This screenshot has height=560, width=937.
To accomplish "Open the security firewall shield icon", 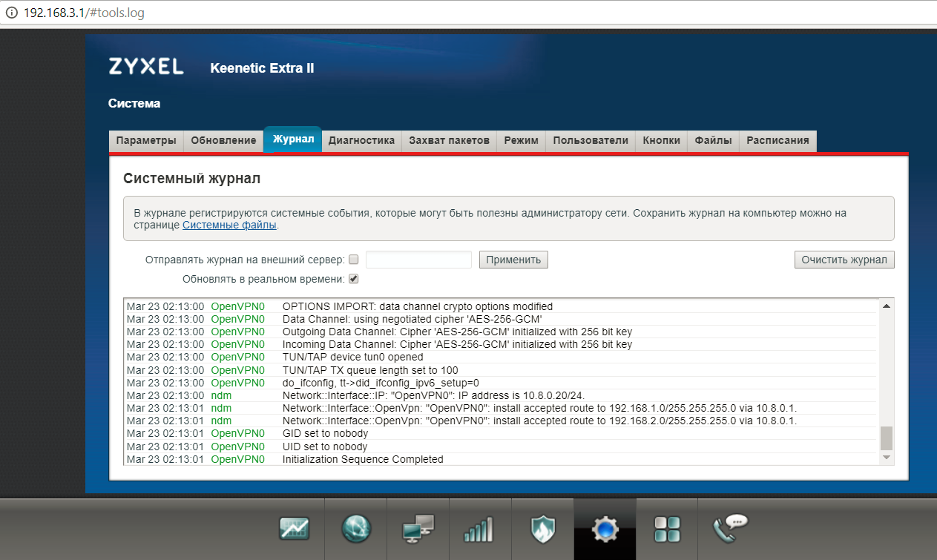I will 542,529.
